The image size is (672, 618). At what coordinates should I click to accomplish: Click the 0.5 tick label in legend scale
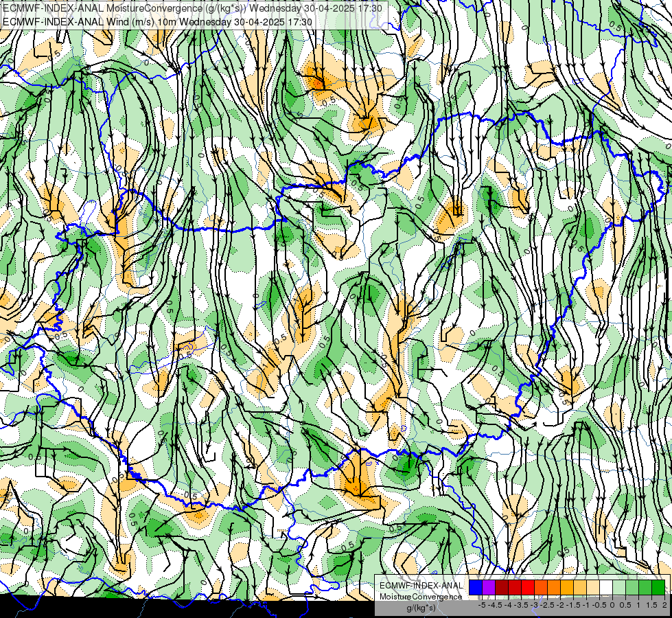click(x=625, y=605)
